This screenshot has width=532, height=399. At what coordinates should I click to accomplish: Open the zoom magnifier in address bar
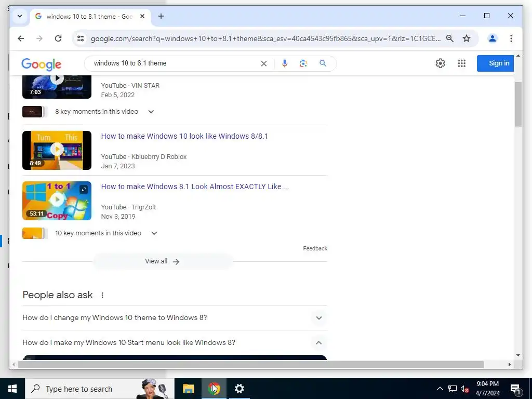[449, 38]
